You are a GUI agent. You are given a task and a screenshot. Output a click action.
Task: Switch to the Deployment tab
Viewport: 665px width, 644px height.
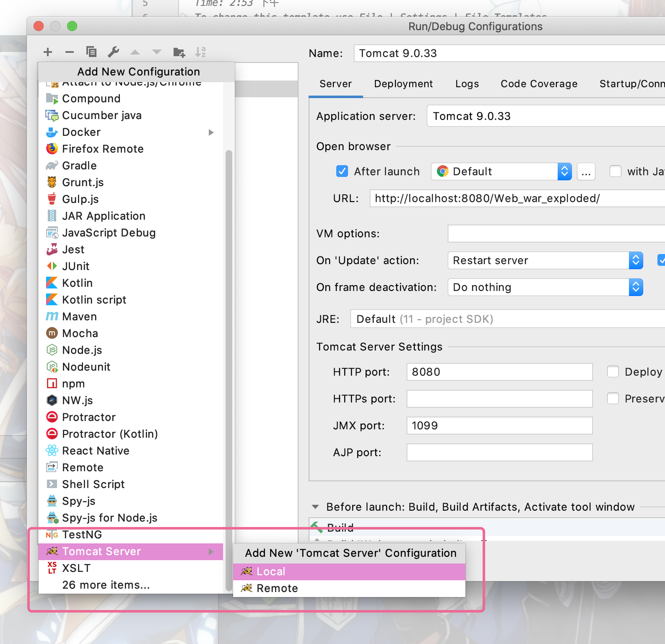(403, 84)
